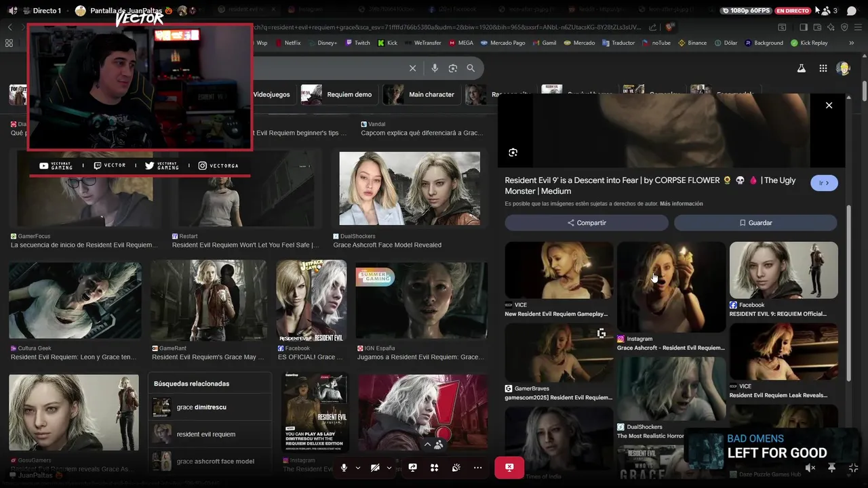
Task: Click the magnifier search icon
Action: pos(471,68)
